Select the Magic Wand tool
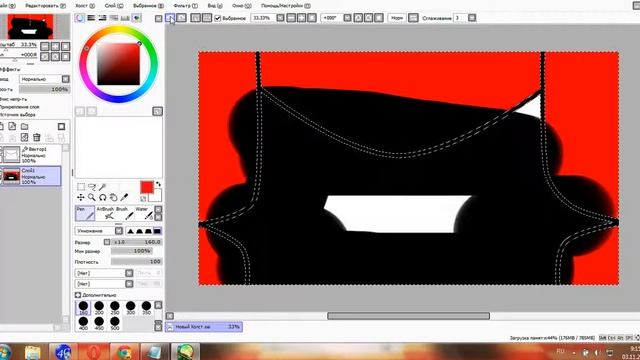This screenshot has width=640, height=360. click(102, 187)
